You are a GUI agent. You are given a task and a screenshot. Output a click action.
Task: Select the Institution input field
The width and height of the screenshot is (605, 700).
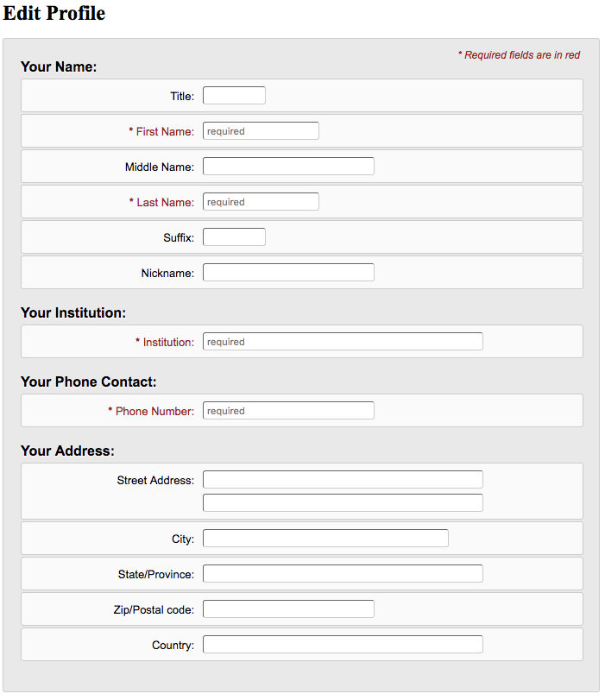click(x=343, y=342)
